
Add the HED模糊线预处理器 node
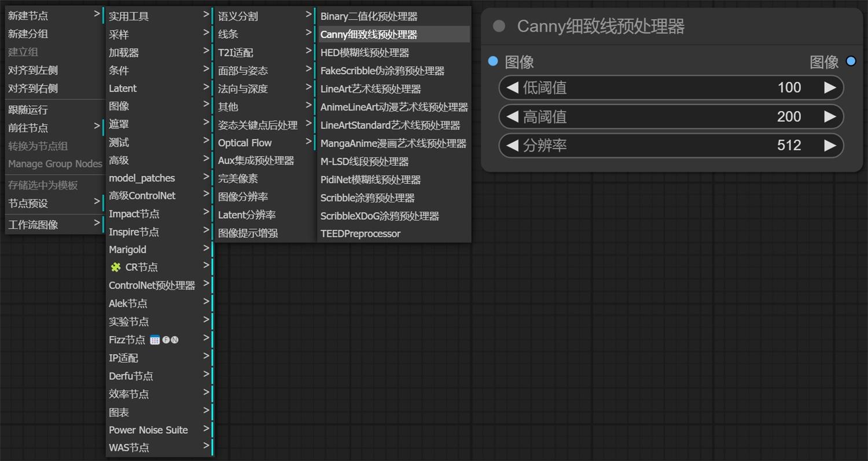[x=394, y=53]
